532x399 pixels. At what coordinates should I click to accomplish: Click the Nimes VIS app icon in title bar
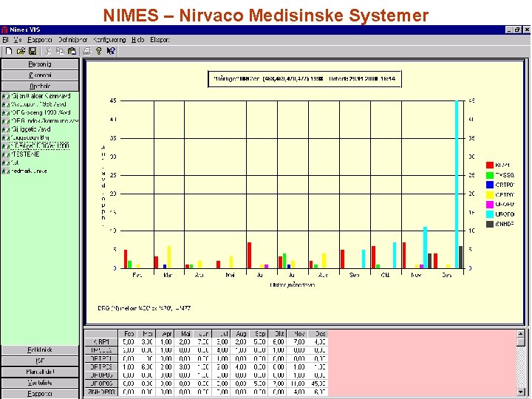click(x=4, y=30)
